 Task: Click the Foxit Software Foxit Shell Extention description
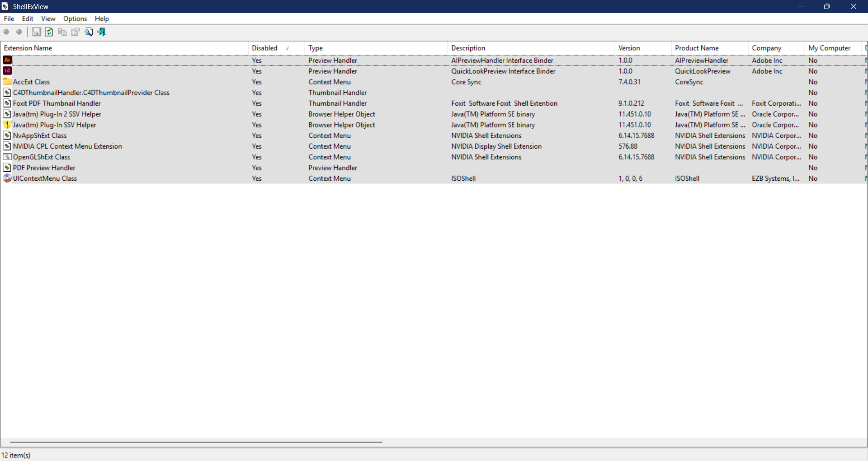pos(505,103)
